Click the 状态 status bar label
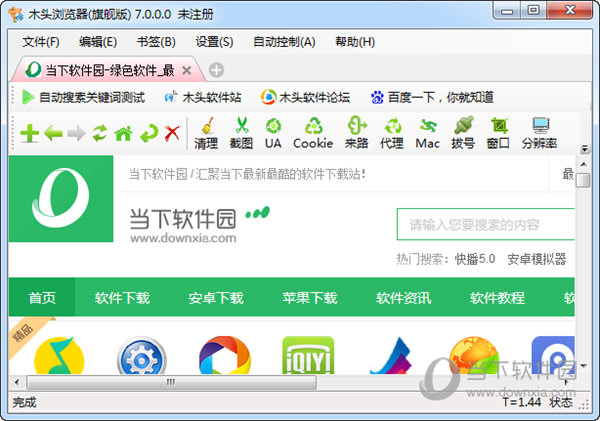The width and height of the screenshot is (600, 421). (x=561, y=402)
